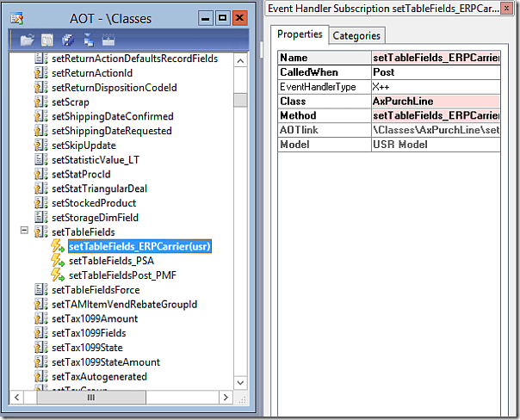Select setTableFields_ERPCarrier(usr) event handler
The image size is (520, 420).
[140, 247]
